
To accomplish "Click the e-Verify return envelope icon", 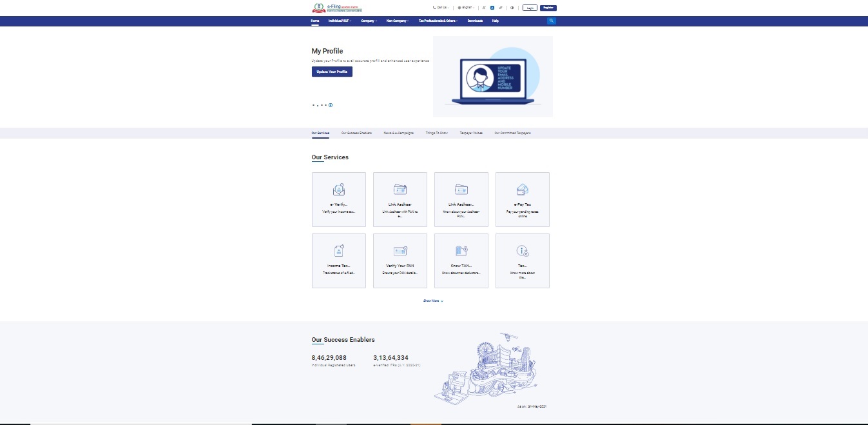I will pyautogui.click(x=338, y=190).
